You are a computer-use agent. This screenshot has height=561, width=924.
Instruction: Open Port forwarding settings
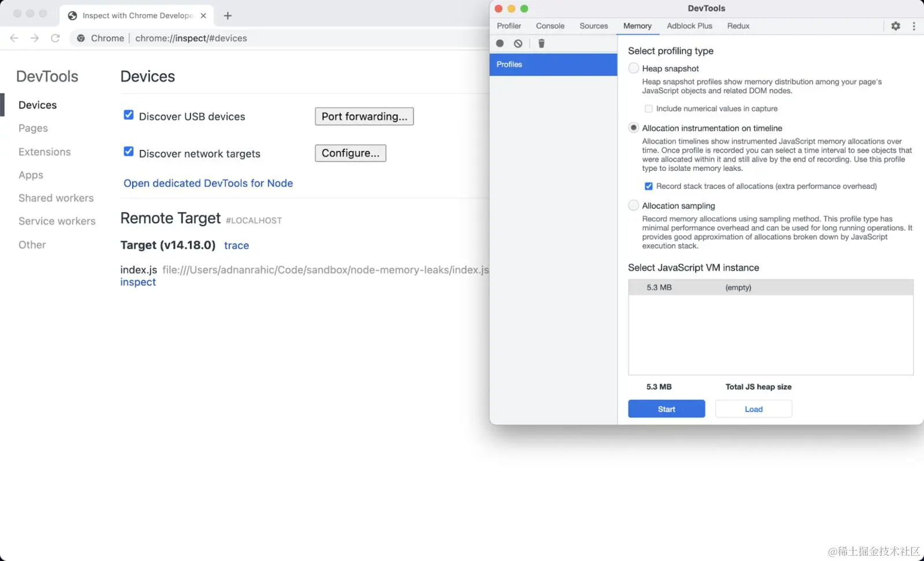coord(364,116)
